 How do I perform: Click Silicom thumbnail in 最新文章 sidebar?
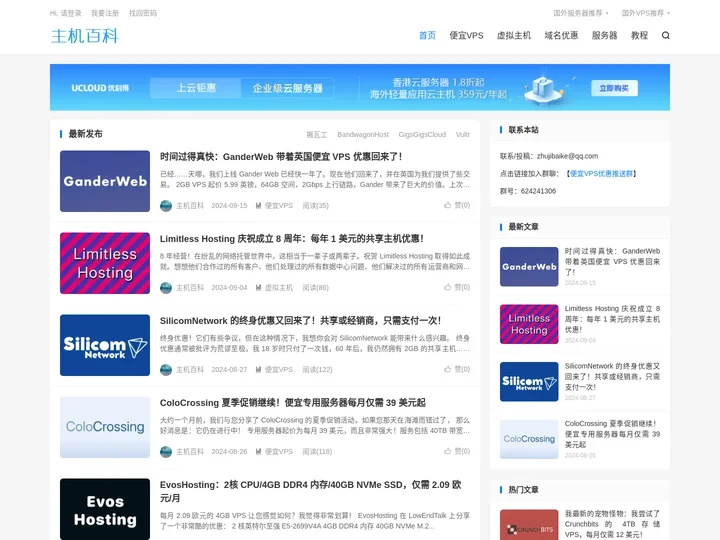point(529,382)
